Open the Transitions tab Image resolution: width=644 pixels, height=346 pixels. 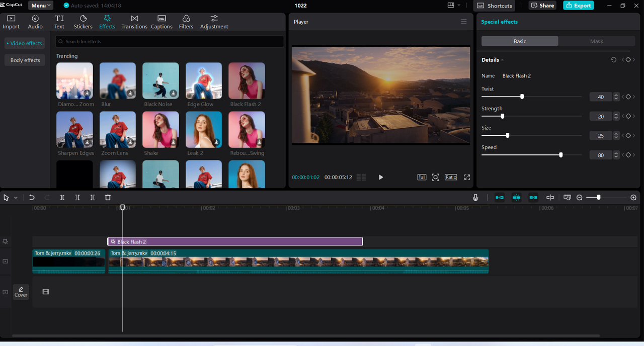point(134,22)
